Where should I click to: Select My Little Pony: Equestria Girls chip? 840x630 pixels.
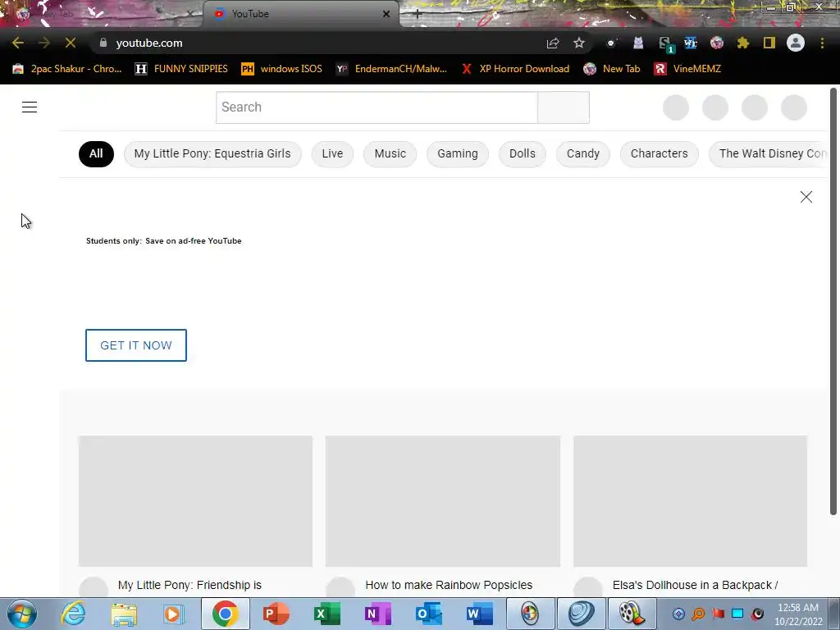(x=212, y=153)
